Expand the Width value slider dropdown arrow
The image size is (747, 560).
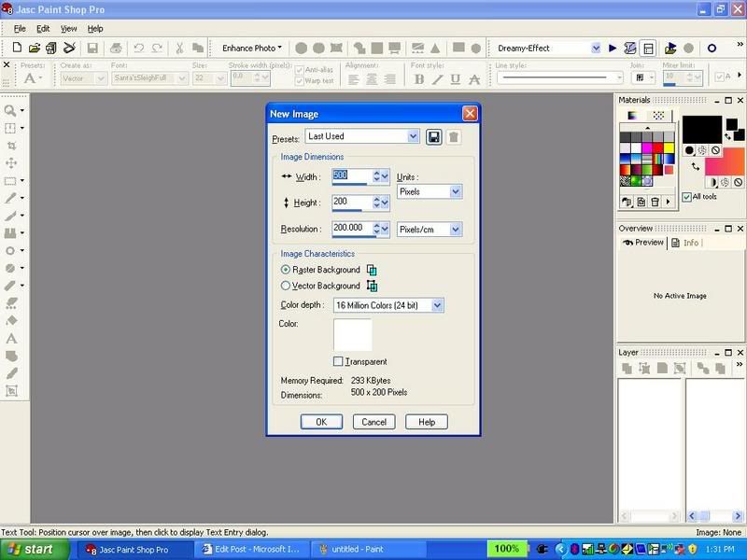click(385, 176)
